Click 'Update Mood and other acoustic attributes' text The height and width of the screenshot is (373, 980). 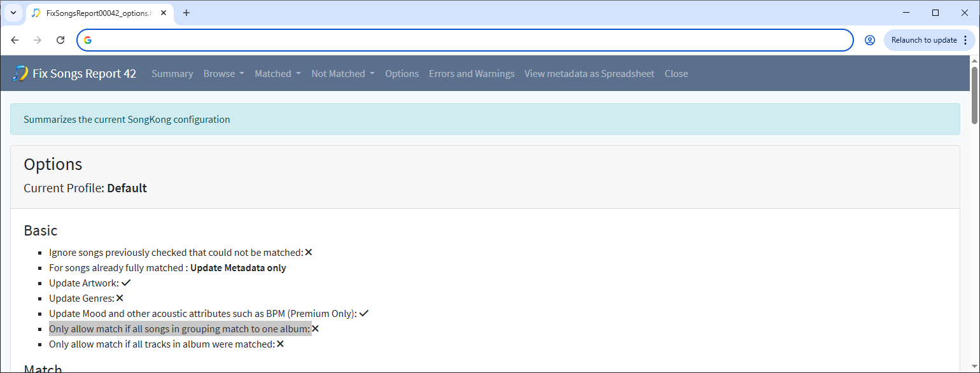click(x=203, y=314)
